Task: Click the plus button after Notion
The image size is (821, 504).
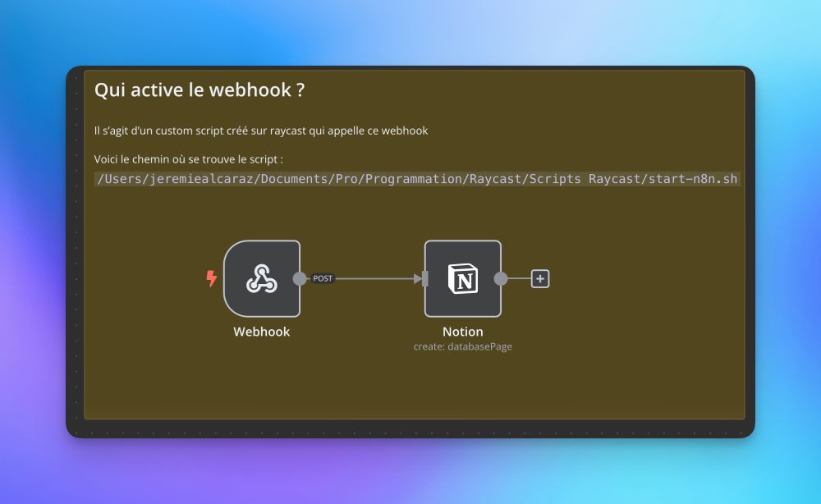Action: pyautogui.click(x=540, y=279)
